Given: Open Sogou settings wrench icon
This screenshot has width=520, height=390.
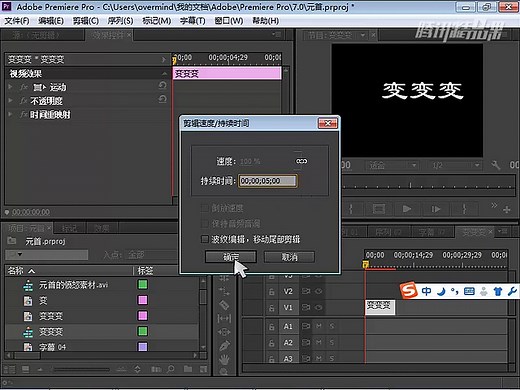Looking at the screenshot, I should pos(512,292).
